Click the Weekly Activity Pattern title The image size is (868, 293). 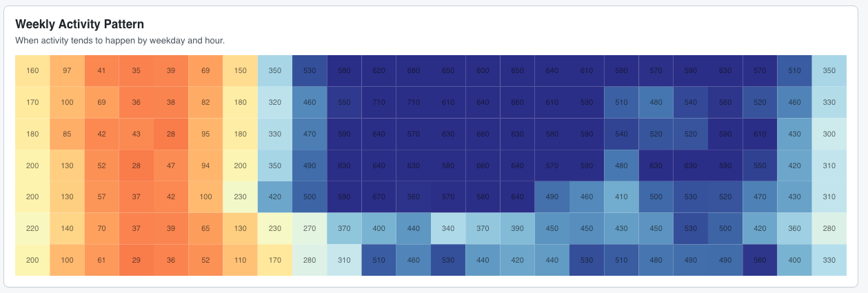[x=79, y=25]
